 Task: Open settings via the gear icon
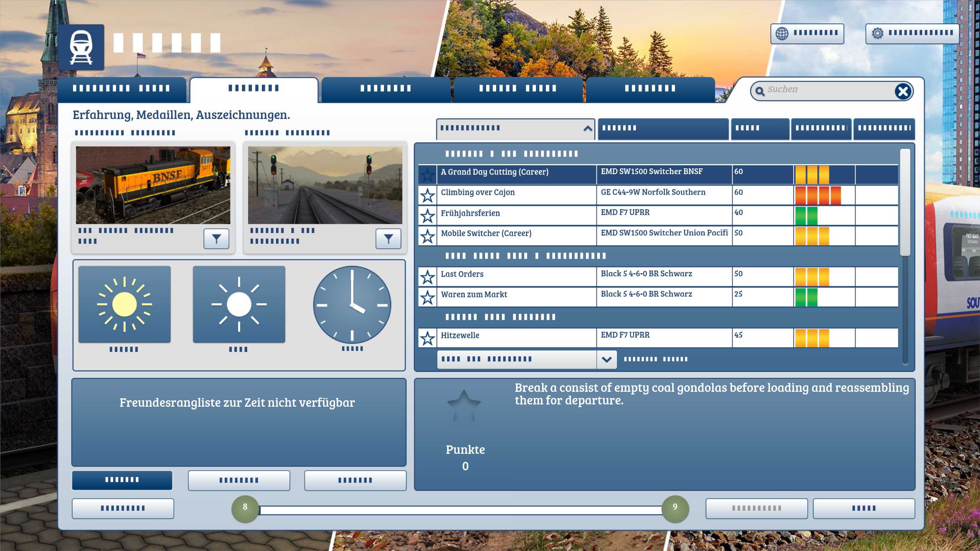[877, 34]
